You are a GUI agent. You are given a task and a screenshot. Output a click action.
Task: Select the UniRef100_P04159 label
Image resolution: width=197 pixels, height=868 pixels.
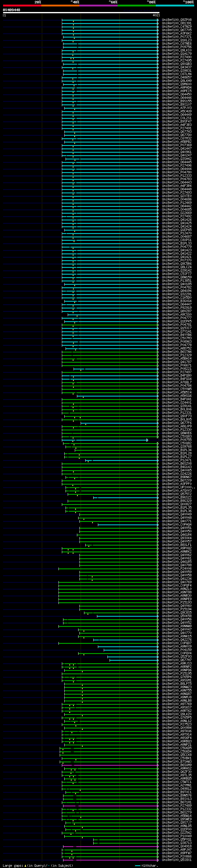[177, 650]
